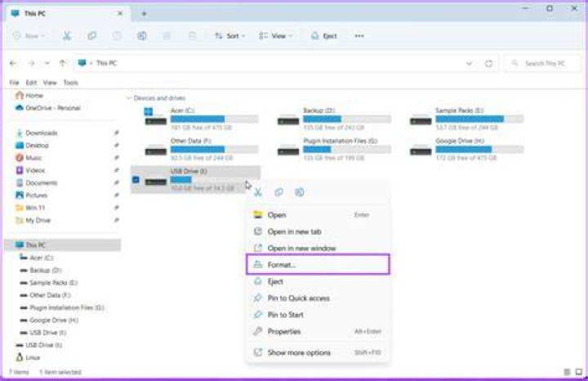Click the address bar path This PC

[x=106, y=63]
